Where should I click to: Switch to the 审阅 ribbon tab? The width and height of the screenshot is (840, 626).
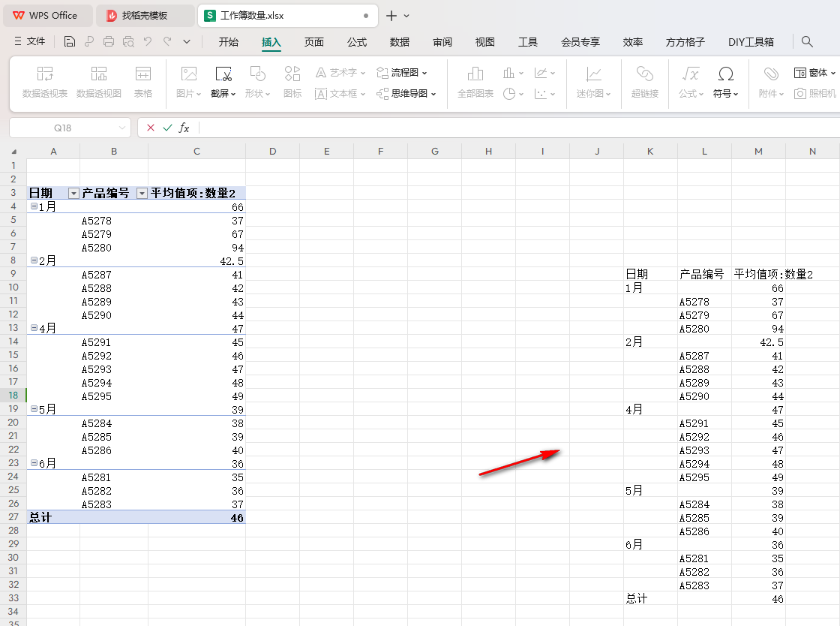coord(442,42)
